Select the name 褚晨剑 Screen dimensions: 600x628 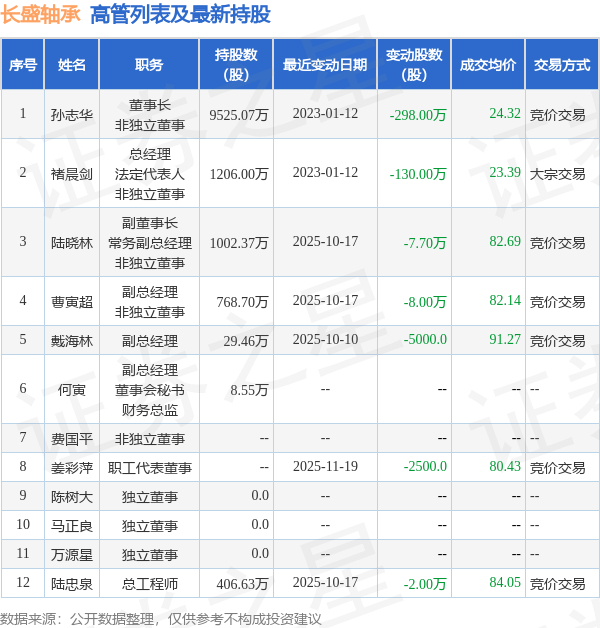click(x=72, y=174)
